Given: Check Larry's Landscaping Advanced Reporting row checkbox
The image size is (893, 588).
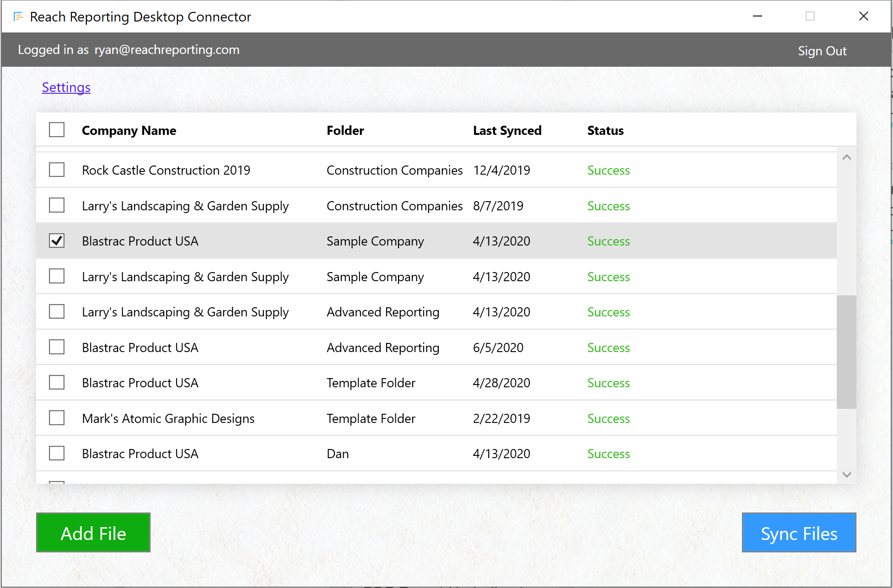Looking at the screenshot, I should click(x=57, y=311).
